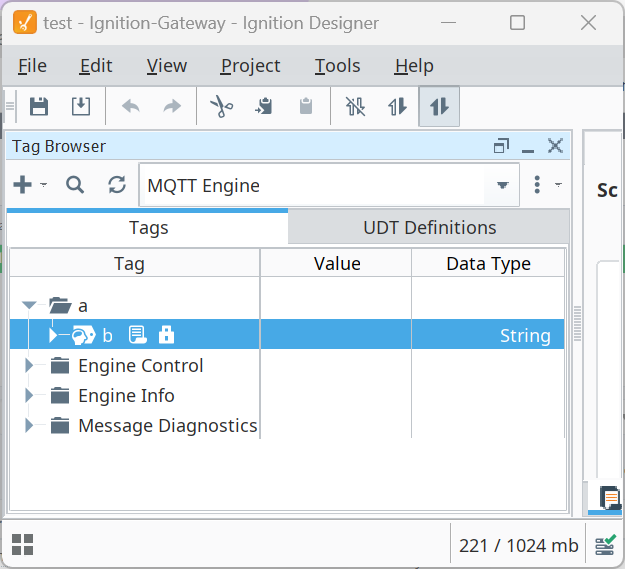Open the File menu
The height and width of the screenshot is (569, 625).
[32, 66]
